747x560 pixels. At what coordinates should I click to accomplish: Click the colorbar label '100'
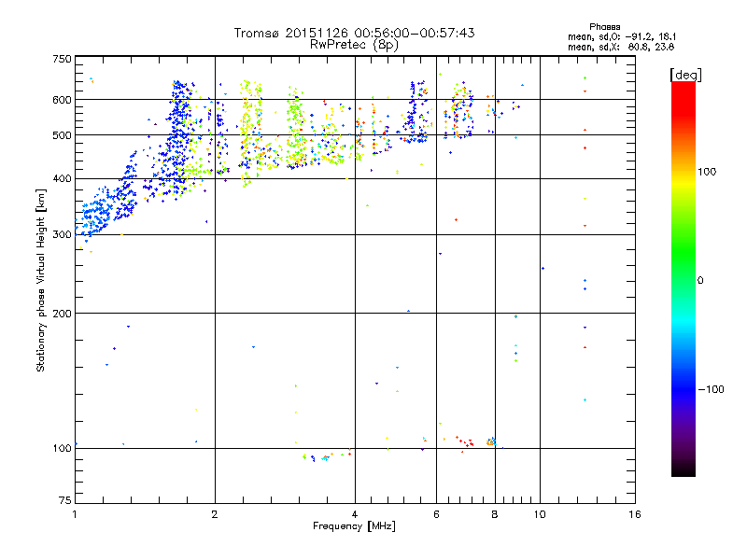click(x=707, y=172)
